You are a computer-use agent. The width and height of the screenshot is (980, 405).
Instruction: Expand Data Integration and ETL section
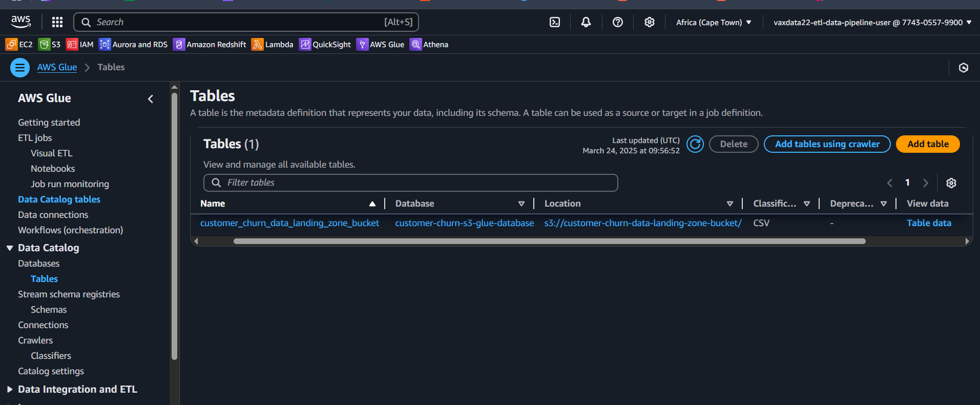pyautogui.click(x=10, y=390)
